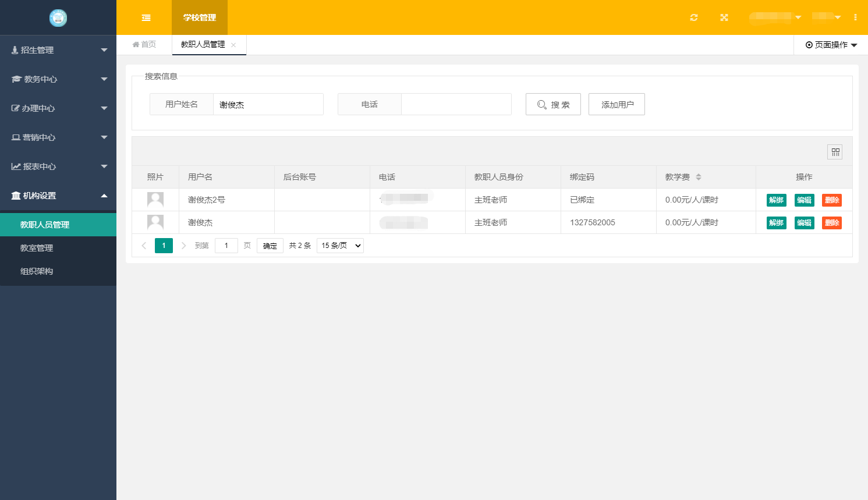
Task: Open the 页面操作 dropdown
Action: coord(831,45)
